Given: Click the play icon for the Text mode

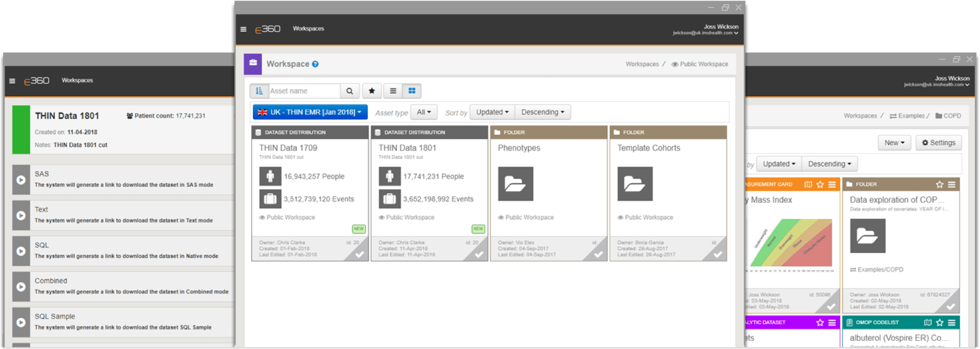Looking at the screenshot, I should (x=21, y=215).
